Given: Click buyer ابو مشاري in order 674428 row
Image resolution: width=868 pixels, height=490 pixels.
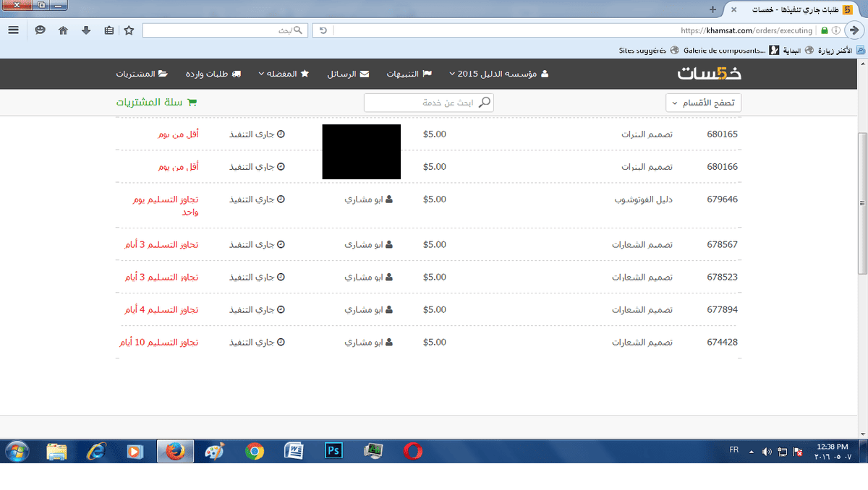Looking at the screenshot, I should [x=369, y=342].
